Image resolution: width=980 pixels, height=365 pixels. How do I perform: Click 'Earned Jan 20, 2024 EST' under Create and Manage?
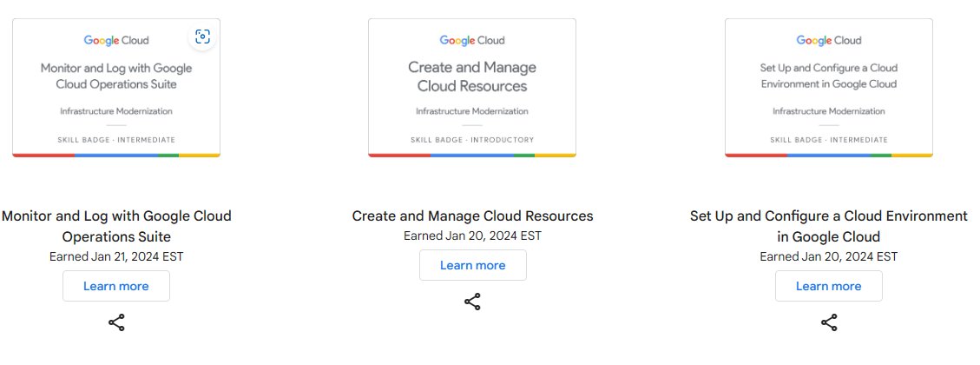point(472,236)
